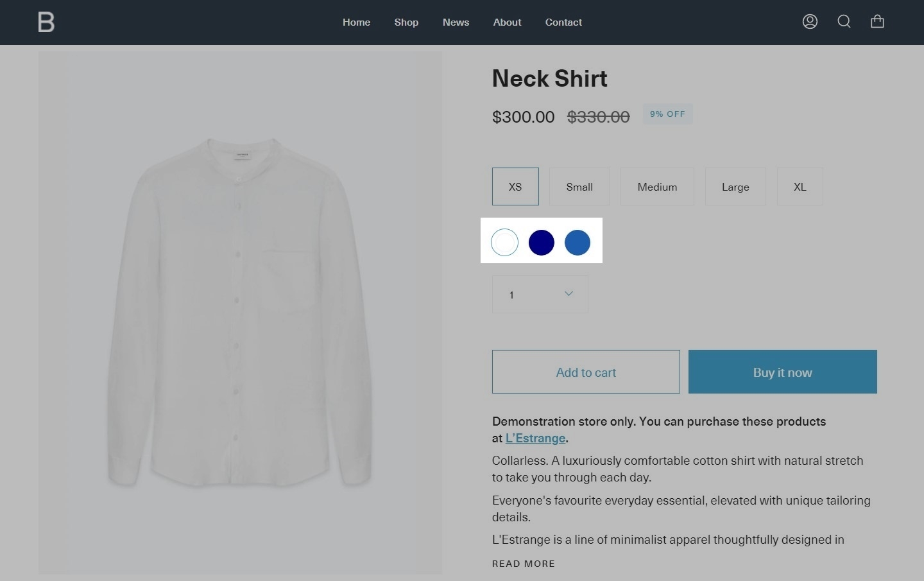Open the shopping bag cart icon
The image size is (924, 581).
[x=877, y=22]
